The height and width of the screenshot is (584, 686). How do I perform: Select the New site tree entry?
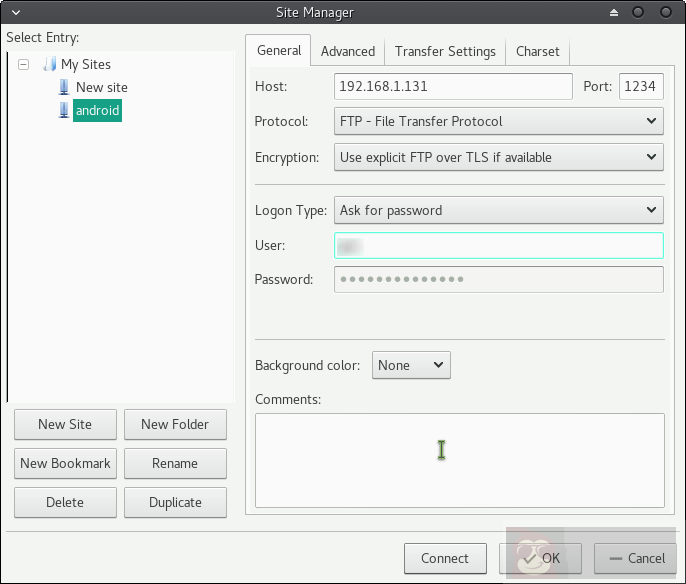(x=102, y=87)
